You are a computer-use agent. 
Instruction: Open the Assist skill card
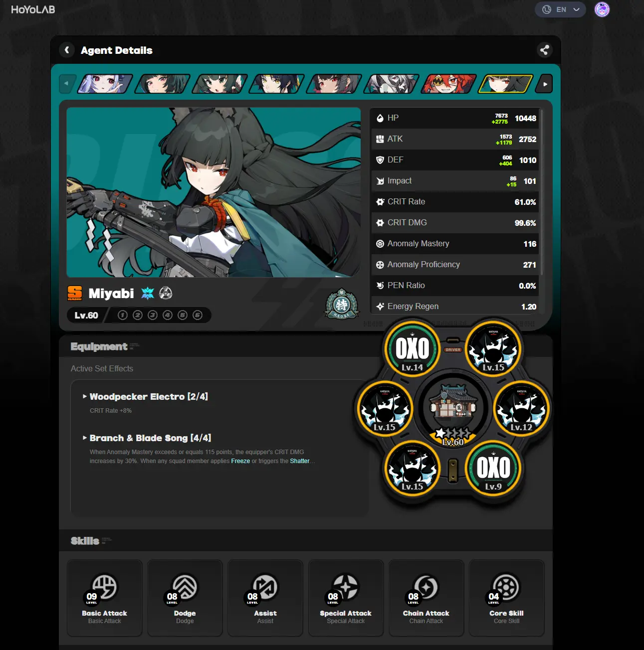coord(265,598)
